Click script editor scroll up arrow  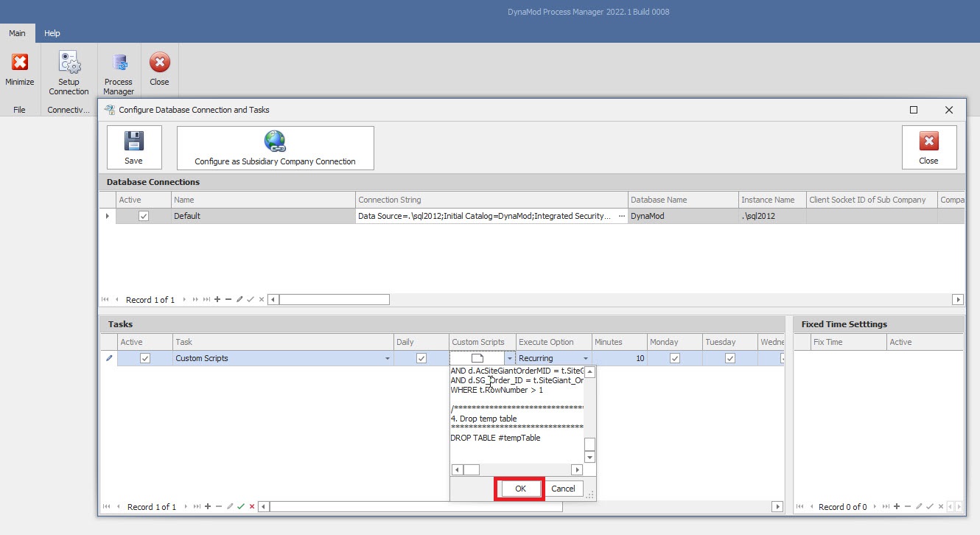[x=589, y=372]
